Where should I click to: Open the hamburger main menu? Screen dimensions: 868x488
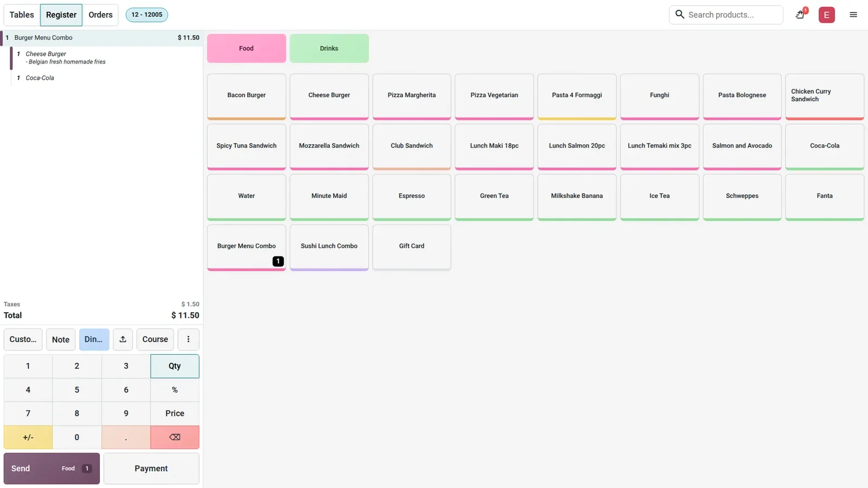pyautogui.click(x=853, y=15)
